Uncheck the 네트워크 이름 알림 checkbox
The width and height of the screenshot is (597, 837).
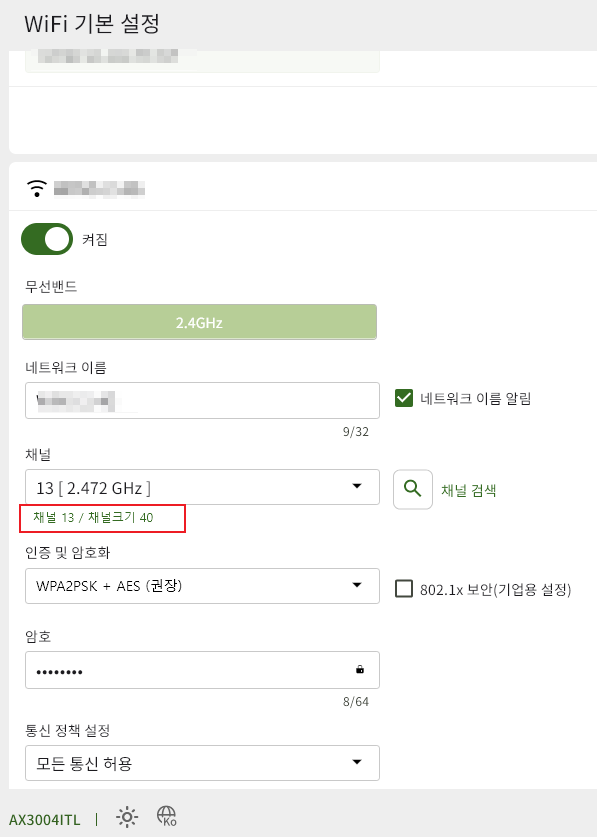[x=404, y=398]
